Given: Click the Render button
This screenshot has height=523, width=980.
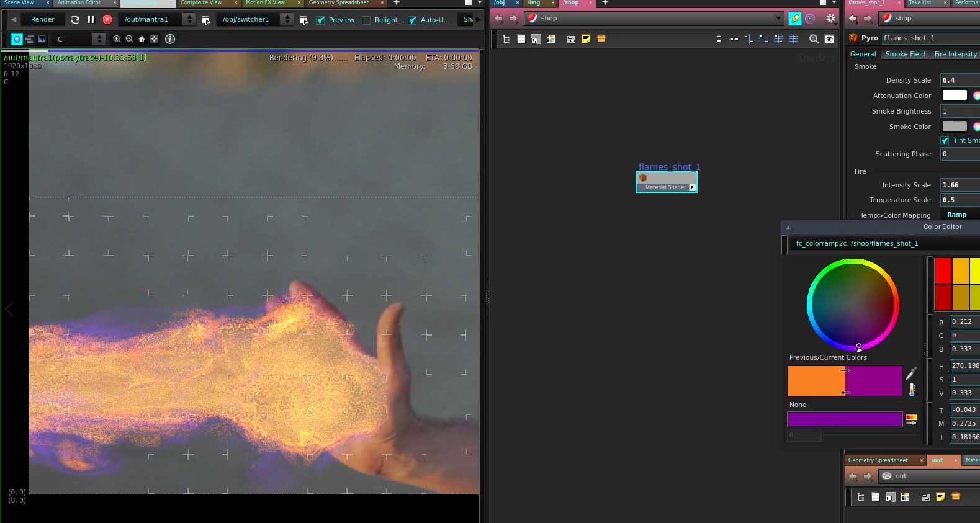Looking at the screenshot, I should pos(43,20).
